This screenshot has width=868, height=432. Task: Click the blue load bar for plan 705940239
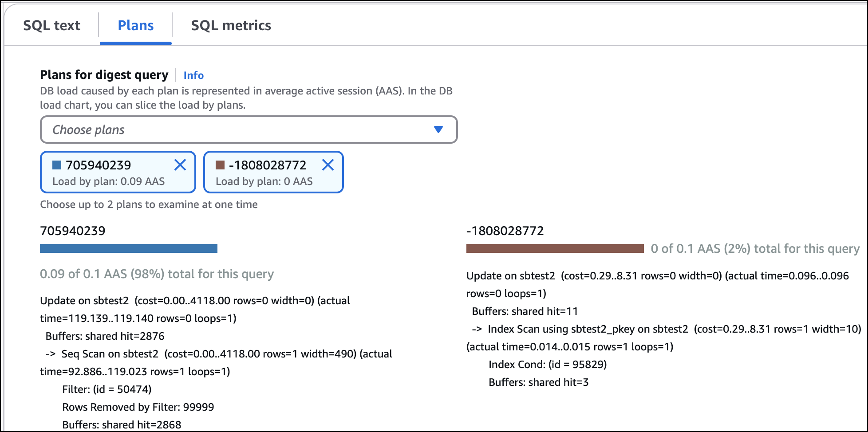pyautogui.click(x=129, y=248)
